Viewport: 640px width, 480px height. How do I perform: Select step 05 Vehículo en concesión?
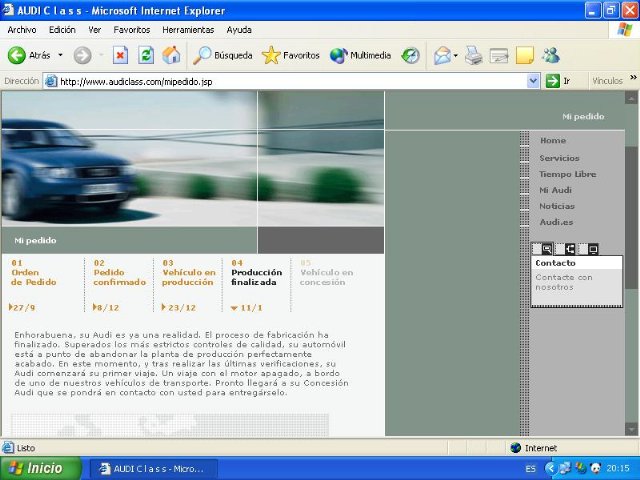(x=326, y=273)
